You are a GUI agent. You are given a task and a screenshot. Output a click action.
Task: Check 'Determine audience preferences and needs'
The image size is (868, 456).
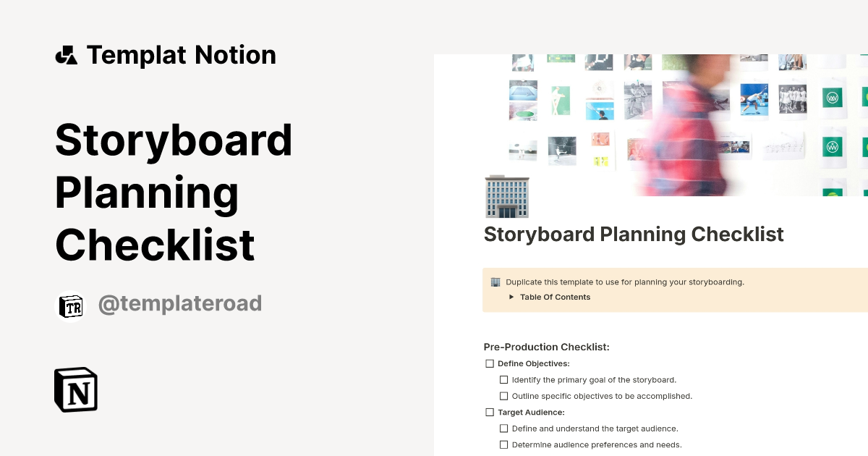coord(503,444)
